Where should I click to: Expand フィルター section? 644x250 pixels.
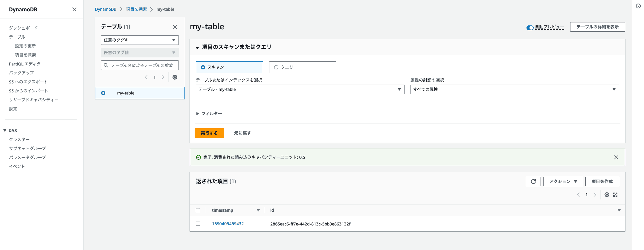tap(209, 114)
